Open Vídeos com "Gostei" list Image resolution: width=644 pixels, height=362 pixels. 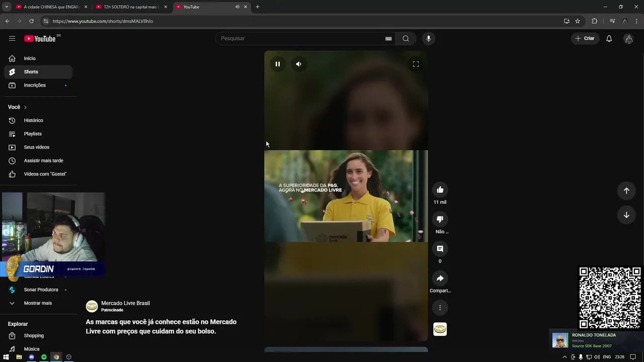pyautogui.click(x=38, y=174)
